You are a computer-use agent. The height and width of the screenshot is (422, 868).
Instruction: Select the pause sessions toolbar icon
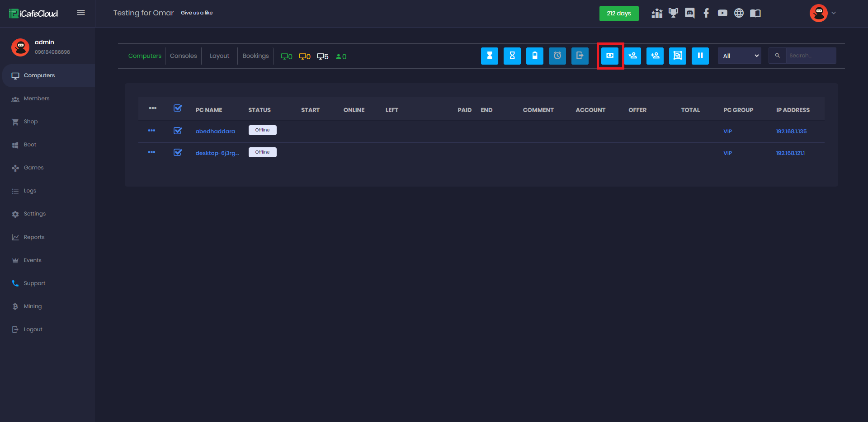[700, 56]
